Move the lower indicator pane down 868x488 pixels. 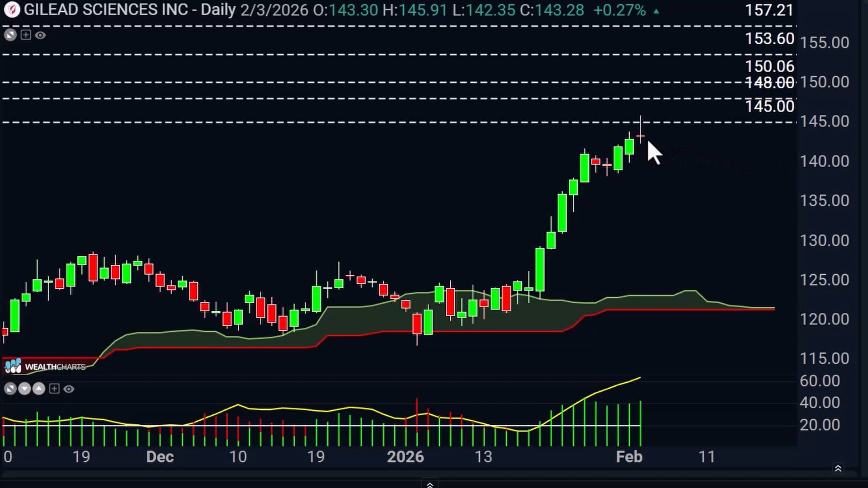tap(24, 389)
